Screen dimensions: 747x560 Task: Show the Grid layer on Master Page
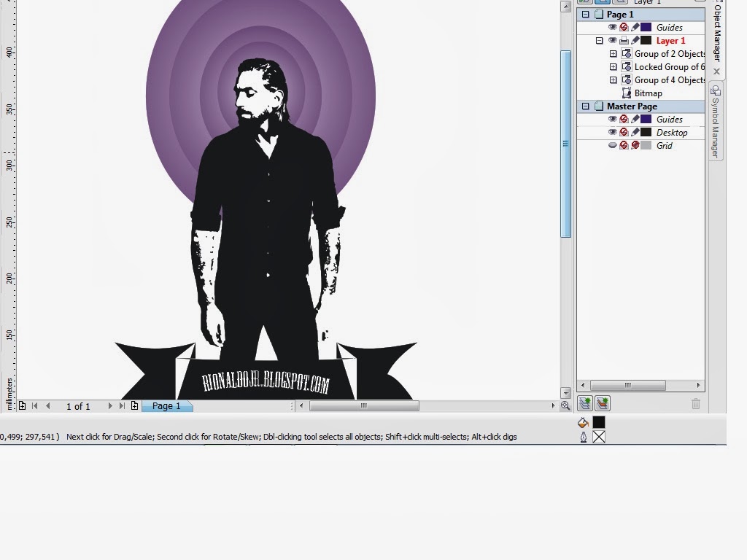pos(613,145)
